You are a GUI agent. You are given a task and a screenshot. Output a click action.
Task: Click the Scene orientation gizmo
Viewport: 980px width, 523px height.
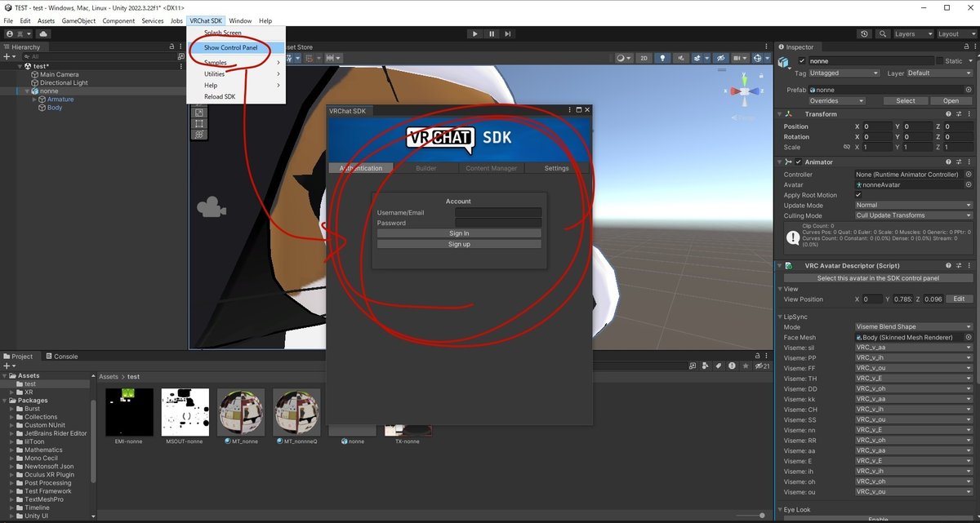pyautogui.click(x=744, y=90)
